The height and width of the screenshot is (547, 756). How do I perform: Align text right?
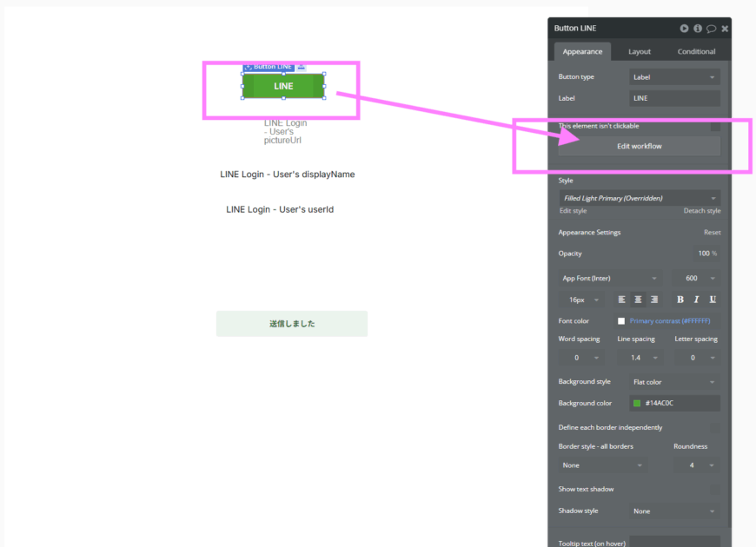point(654,300)
